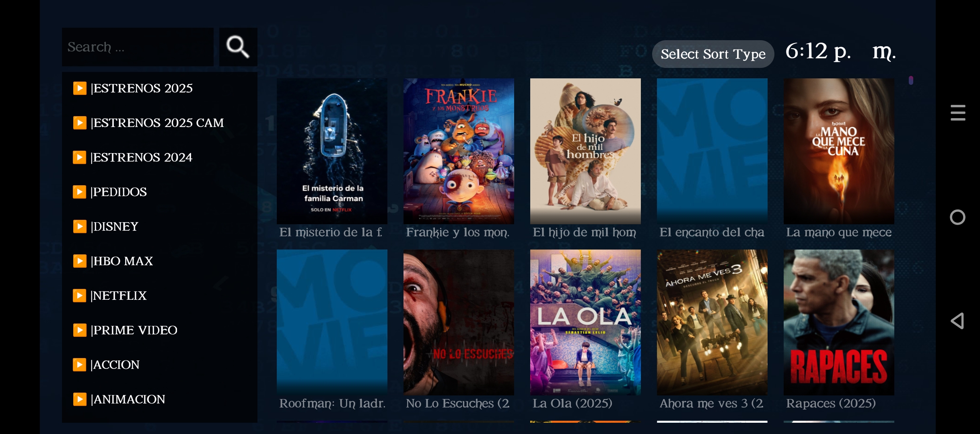
Task: Open the Select Sort Type dropdown
Action: (713, 54)
